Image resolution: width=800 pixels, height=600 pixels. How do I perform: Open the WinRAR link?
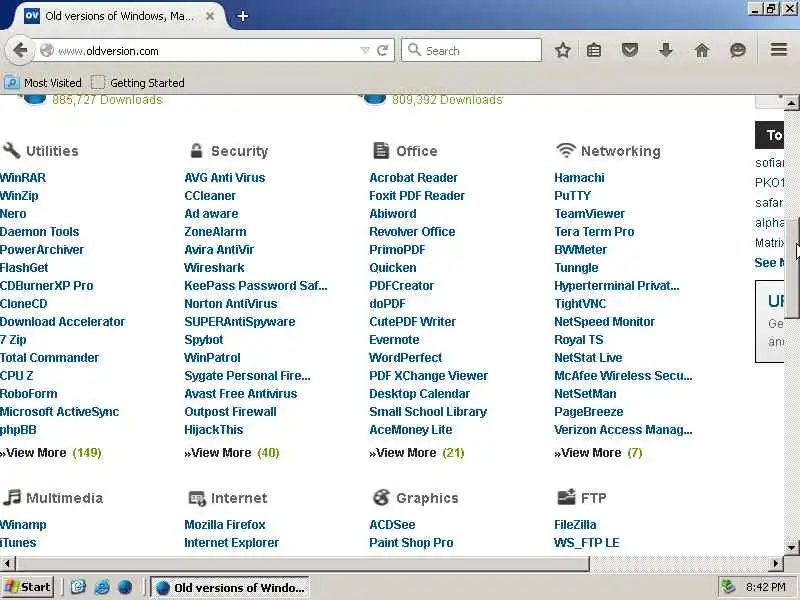22,178
